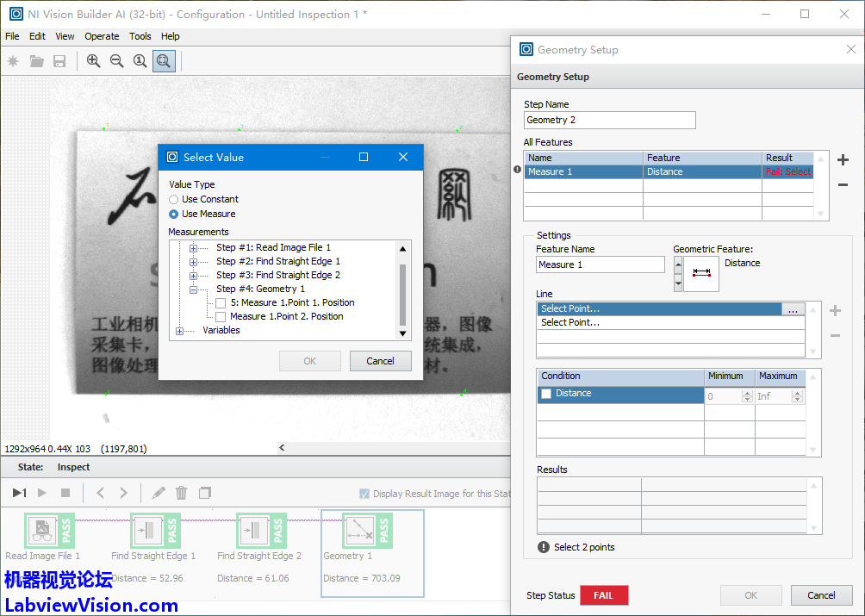Check Measure 1.Point 1. Position checkbox
865x616 pixels.
point(221,302)
